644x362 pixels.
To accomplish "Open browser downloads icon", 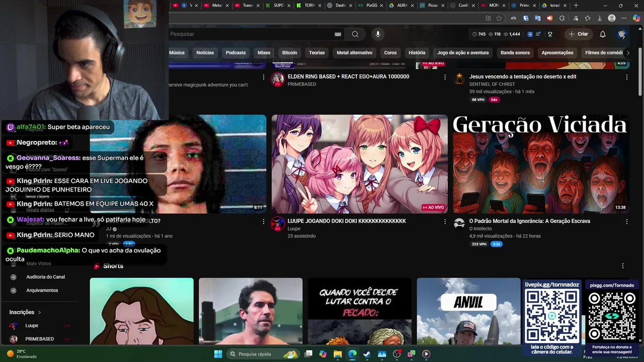I will (600, 18).
